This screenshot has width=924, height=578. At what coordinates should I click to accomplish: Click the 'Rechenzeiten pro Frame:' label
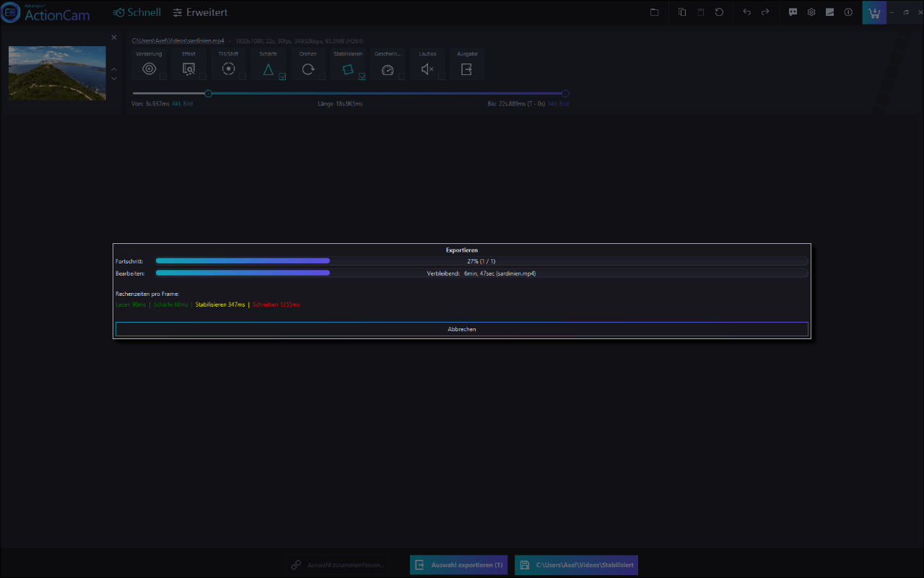[147, 294]
